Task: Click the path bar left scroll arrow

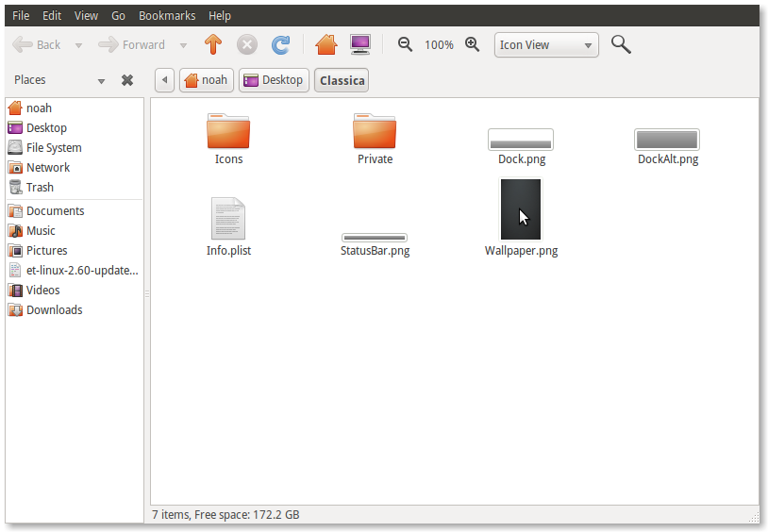Action: (164, 80)
